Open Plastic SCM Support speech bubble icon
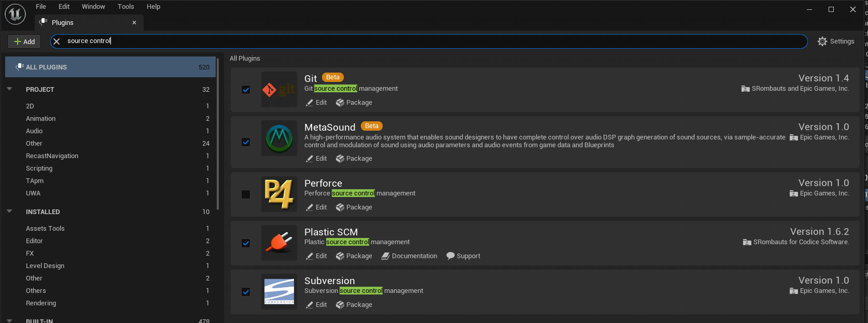This screenshot has width=868, height=323. point(451,256)
